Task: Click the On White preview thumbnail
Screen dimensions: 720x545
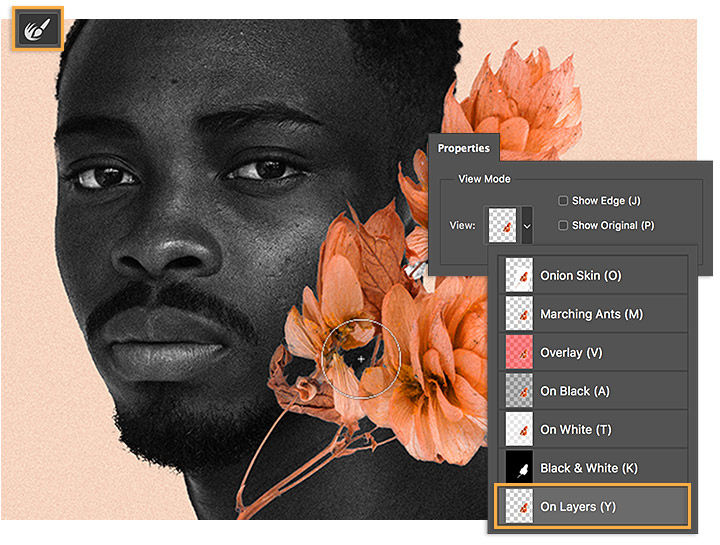Action: 519,429
